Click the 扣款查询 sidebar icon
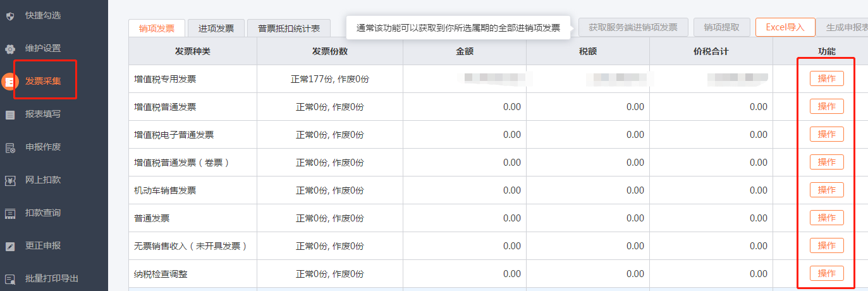Viewport: 868px width, 291px height. pyautogui.click(x=10, y=213)
